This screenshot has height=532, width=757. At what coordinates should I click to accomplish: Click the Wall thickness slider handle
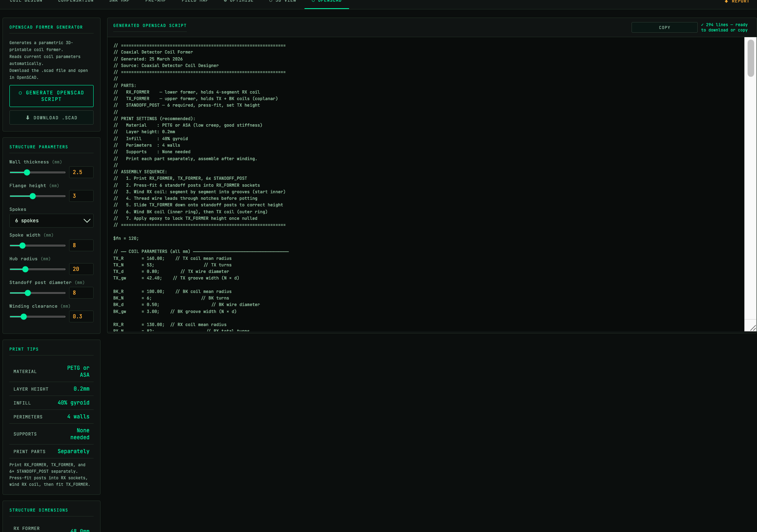[x=27, y=172]
